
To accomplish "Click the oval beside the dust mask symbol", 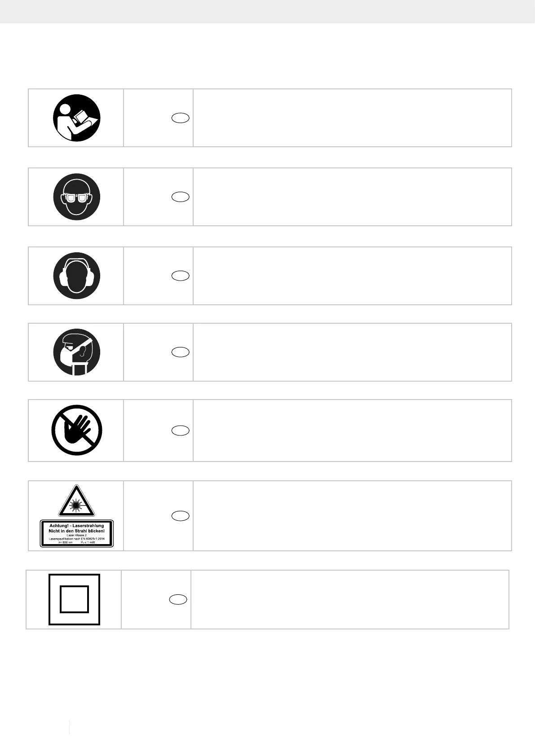I will click(180, 352).
